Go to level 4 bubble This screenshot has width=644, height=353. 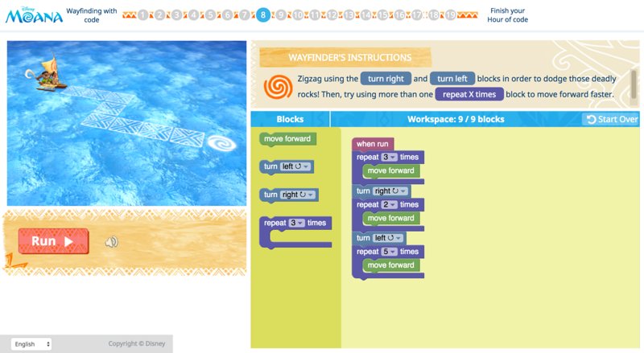click(193, 15)
